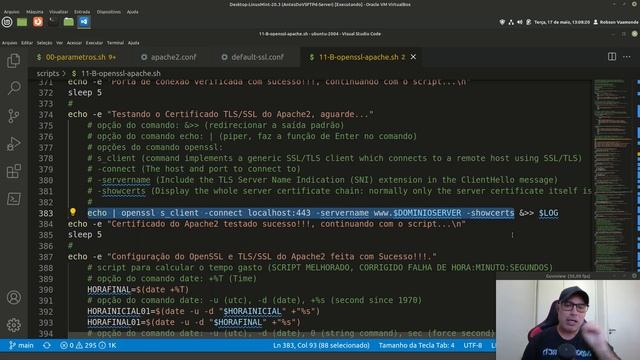Open the VS Code Executar menu

pos(94,43)
